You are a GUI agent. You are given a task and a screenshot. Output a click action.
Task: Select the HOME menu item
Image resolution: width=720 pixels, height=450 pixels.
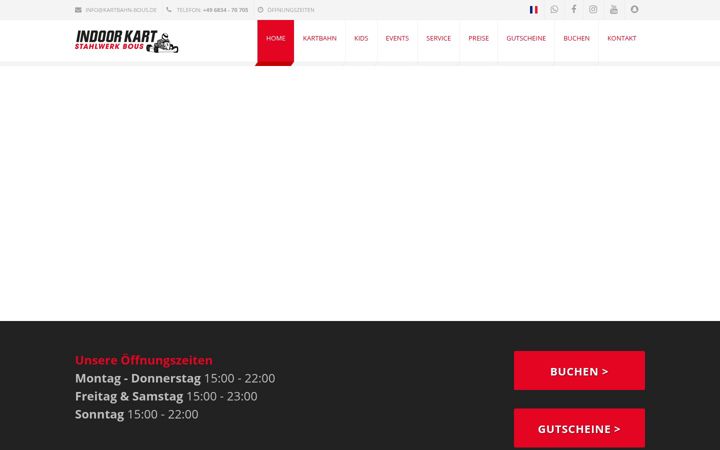pos(276,39)
